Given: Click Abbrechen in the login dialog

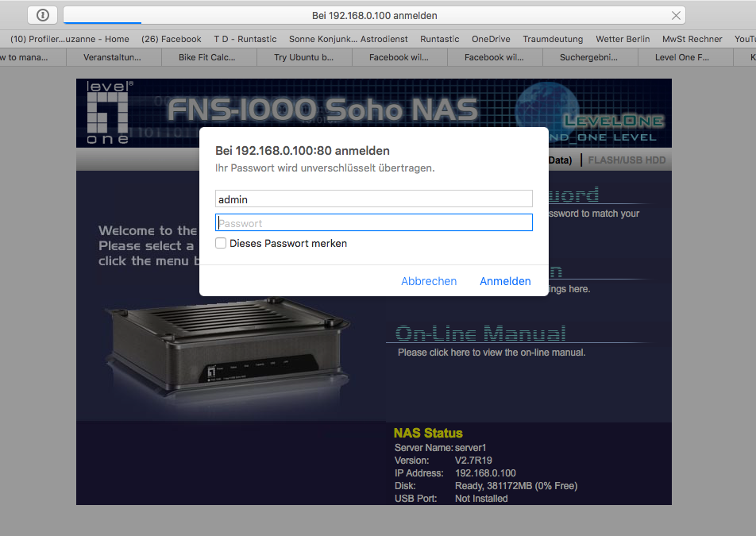Looking at the screenshot, I should (429, 281).
